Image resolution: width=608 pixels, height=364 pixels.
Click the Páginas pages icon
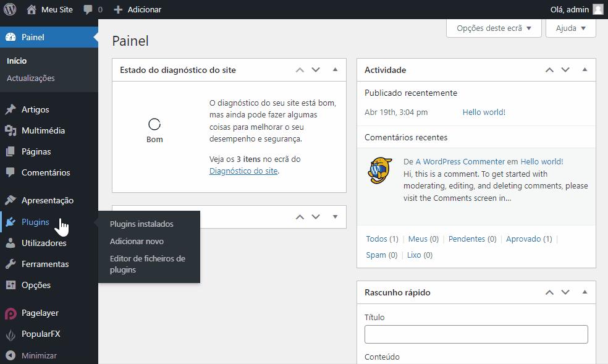pyautogui.click(x=11, y=151)
